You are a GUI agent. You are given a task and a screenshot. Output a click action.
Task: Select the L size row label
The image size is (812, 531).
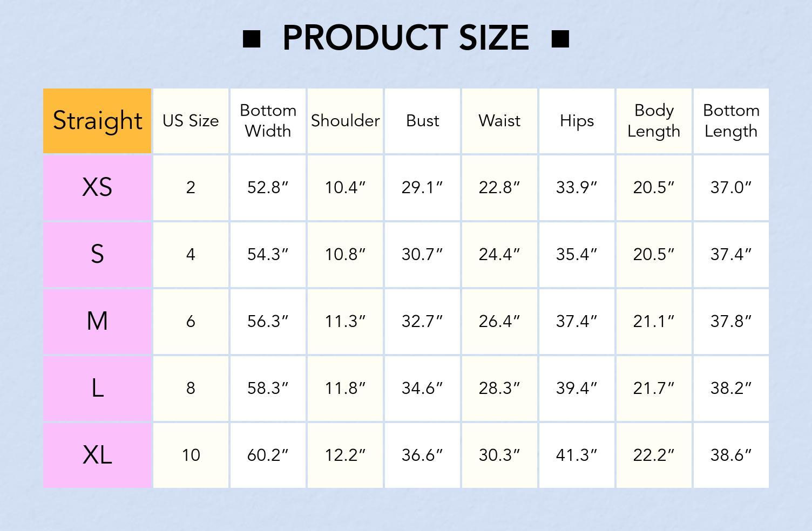click(x=97, y=388)
